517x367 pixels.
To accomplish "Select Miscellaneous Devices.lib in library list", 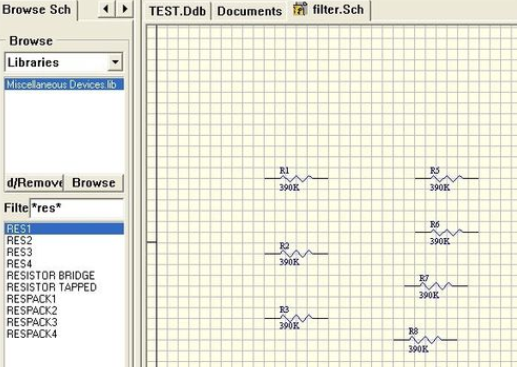I will pyautogui.click(x=64, y=84).
